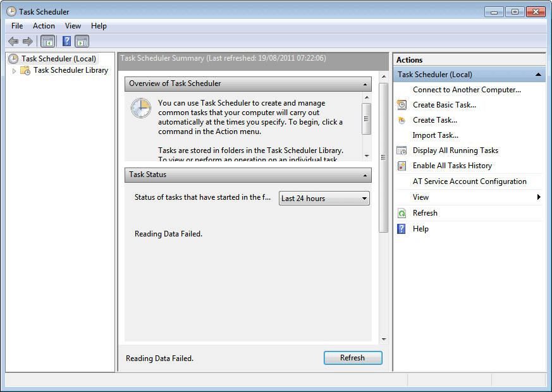Click the Overview scrollbar up arrow
Screen dimensions: 552x392
coord(367,97)
